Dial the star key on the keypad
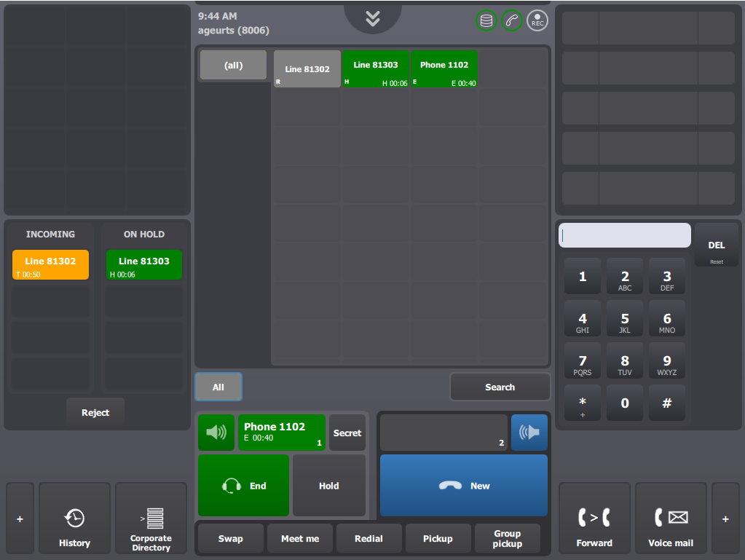Image resolution: width=745 pixels, height=560 pixels. coord(583,403)
